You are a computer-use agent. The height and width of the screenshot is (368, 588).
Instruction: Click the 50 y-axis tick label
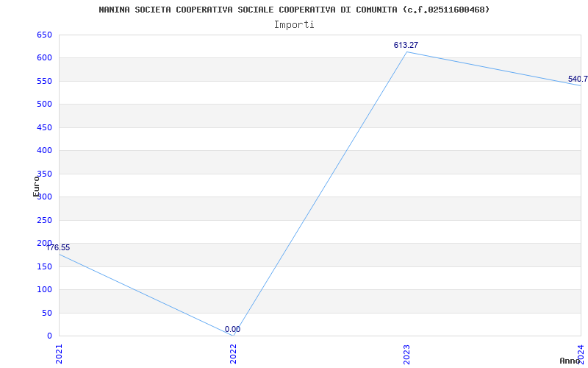click(47, 313)
